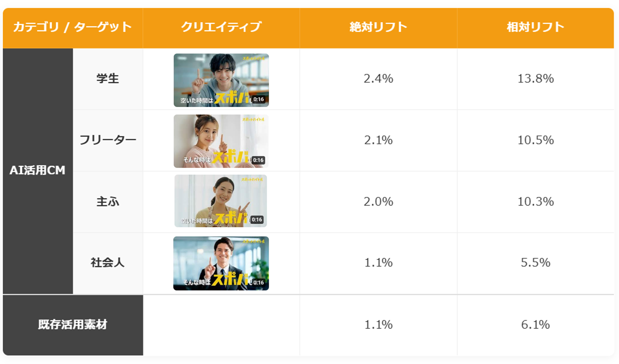Click the 13.8% relative lift value
The image size is (619, 364).
coord(535,79)
